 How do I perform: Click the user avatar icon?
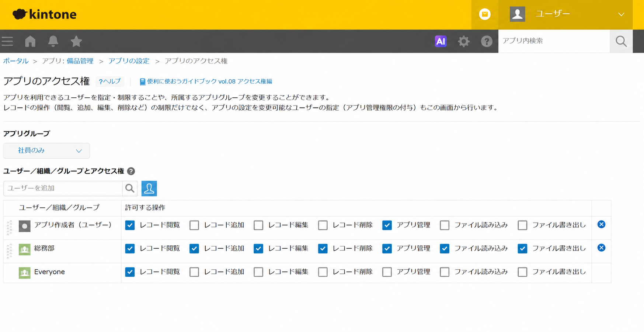point(517,14)
